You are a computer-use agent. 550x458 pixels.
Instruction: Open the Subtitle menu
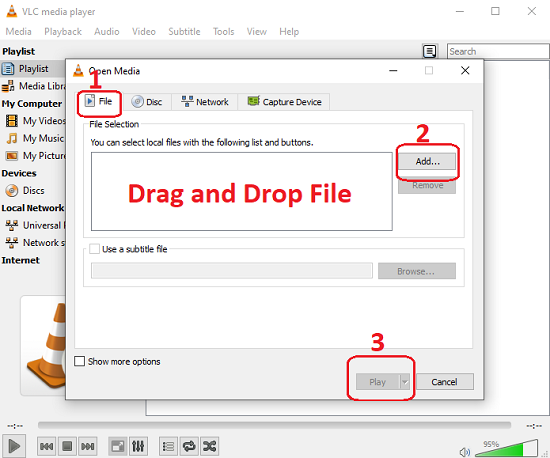[184, 32]
